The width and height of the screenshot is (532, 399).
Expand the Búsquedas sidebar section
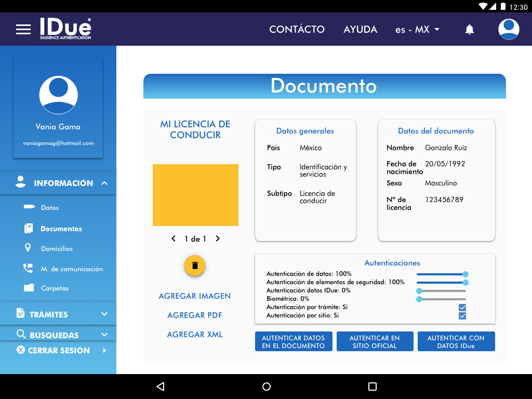[104, 335]
